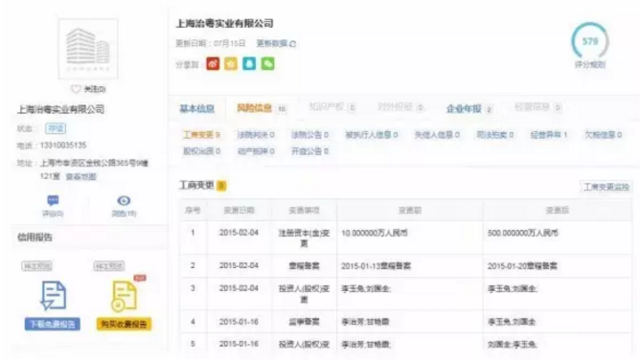Share via the yellow star QZone icon
Viewport: 640px width, 360px height.
pos(231,64)
